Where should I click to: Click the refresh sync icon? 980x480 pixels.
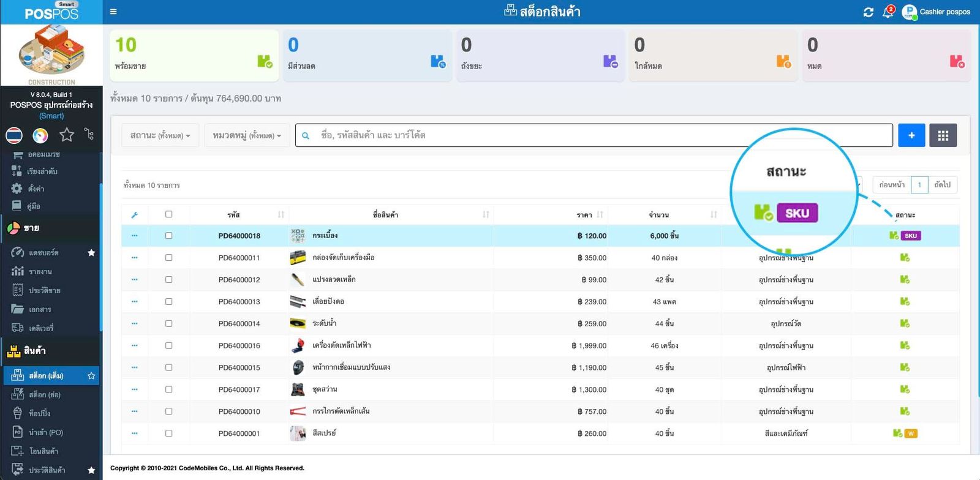click(x=868, y=12)
